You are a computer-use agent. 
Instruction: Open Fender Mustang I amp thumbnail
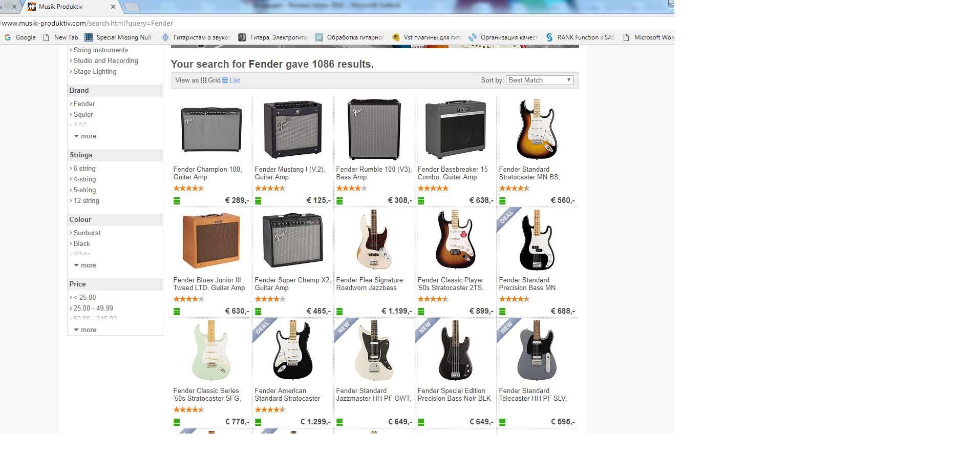pyautogui.click(x=292, y=129)
